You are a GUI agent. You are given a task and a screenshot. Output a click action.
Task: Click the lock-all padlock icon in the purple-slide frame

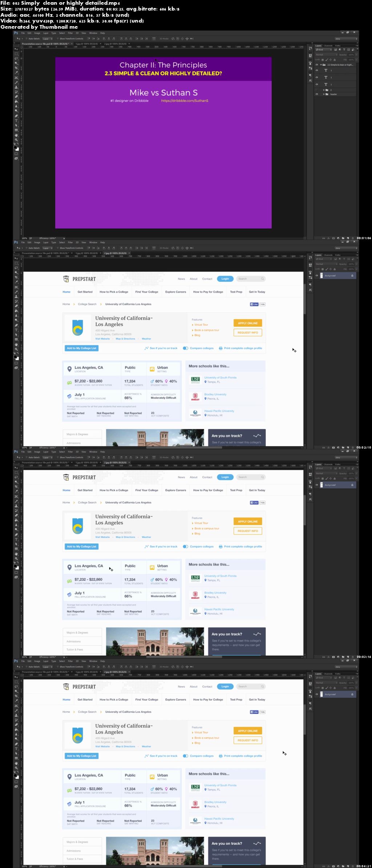coord(335,60)
